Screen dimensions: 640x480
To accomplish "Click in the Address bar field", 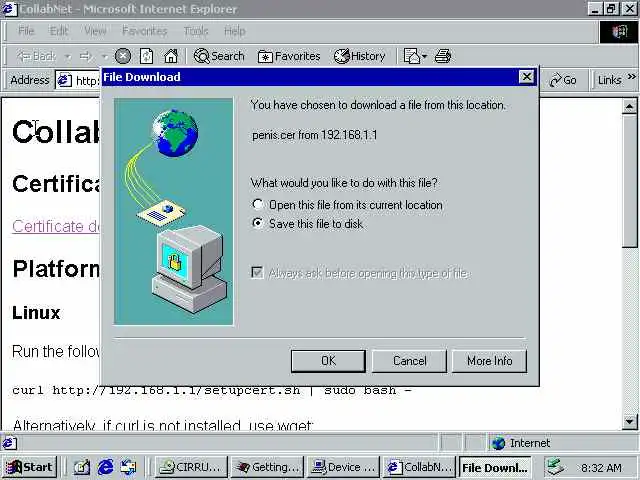I will click(x=78, y=80).
